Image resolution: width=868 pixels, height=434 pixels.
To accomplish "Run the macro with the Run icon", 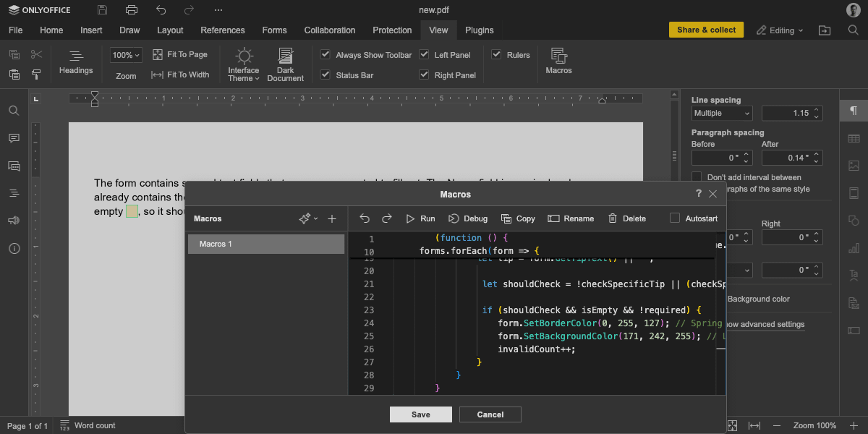I will tap(420, 218).
